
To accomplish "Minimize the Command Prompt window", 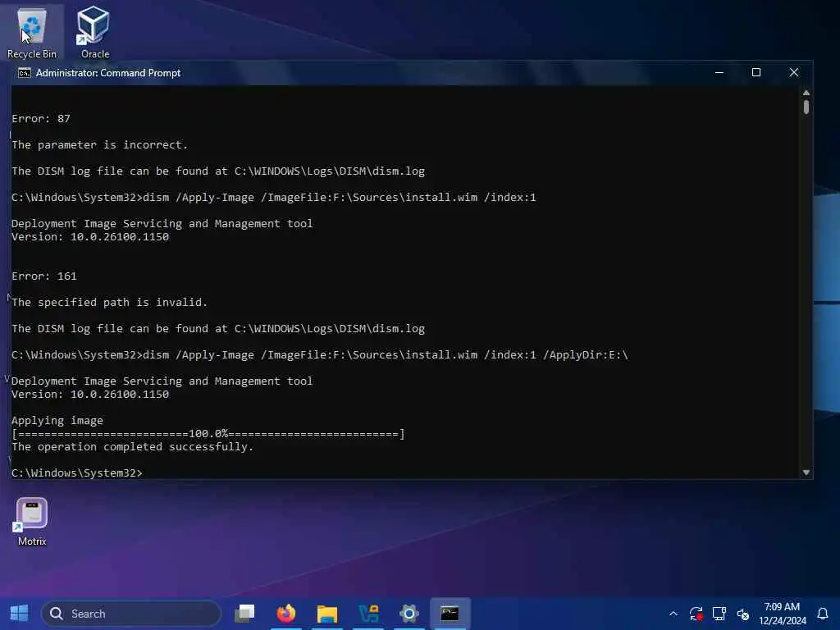I will [719, 72].
